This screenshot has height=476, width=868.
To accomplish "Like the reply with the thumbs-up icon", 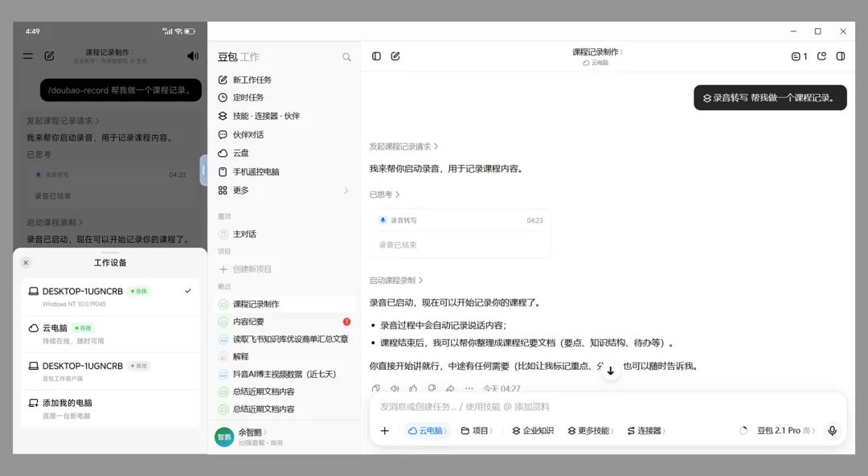I will [x=413, y=388].
